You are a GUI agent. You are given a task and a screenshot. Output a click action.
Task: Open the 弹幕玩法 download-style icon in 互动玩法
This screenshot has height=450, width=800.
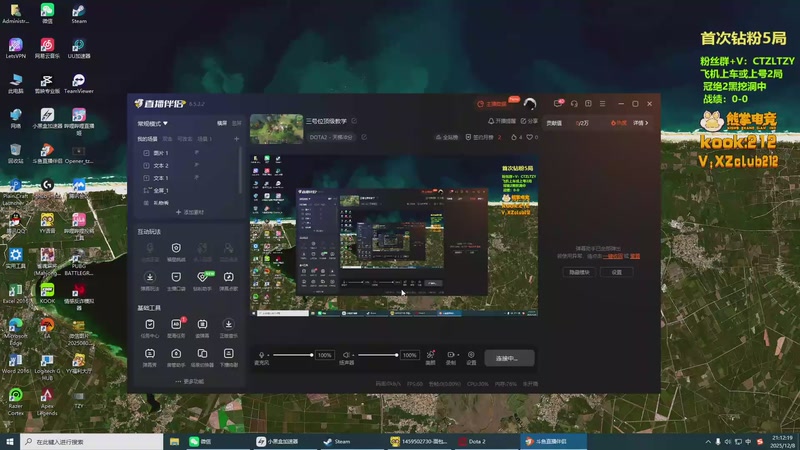149,277
